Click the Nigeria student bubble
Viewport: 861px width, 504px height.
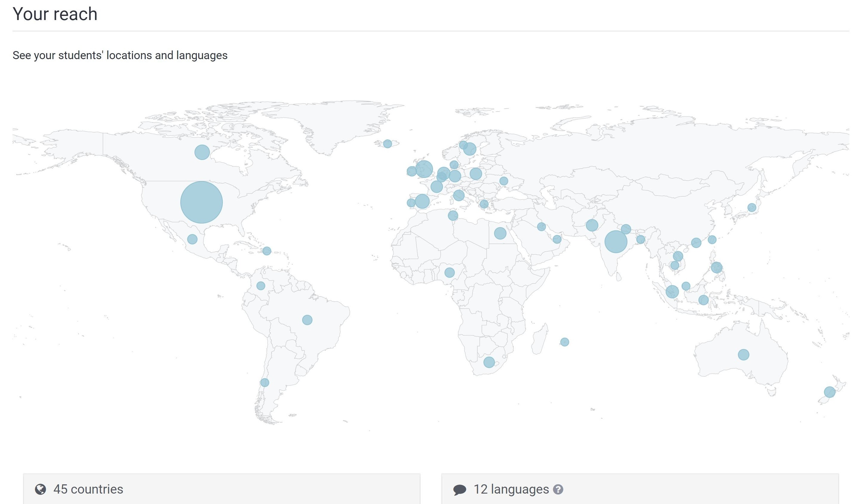449,272
